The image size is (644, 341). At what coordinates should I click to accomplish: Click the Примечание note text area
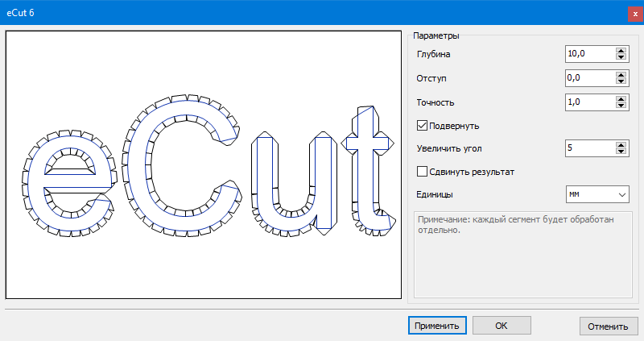point(522,254)
